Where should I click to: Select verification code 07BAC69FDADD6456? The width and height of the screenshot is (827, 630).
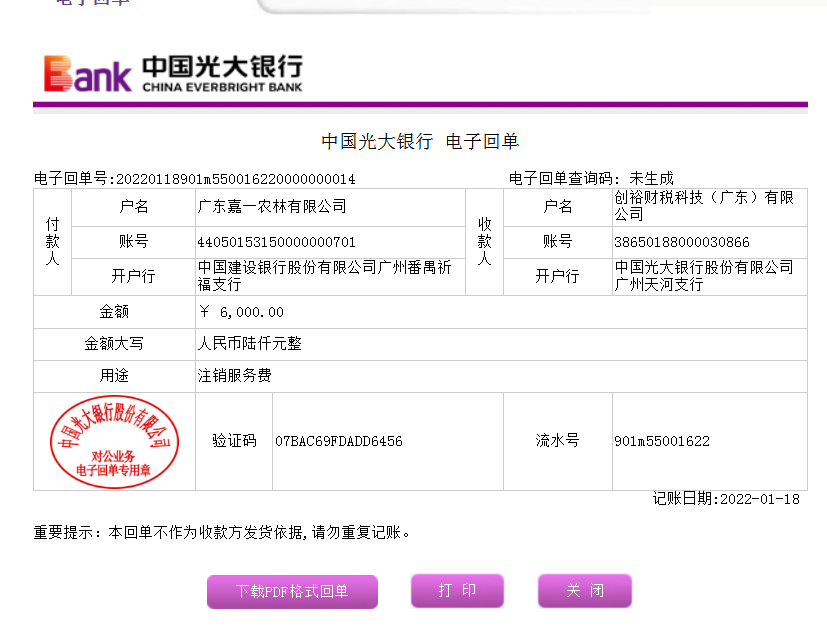pos(339,441)
